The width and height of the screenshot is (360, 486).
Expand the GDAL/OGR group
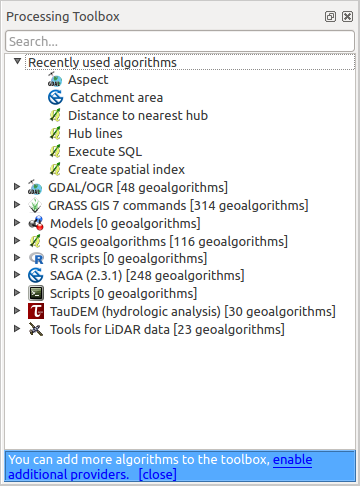coord(17,187)
